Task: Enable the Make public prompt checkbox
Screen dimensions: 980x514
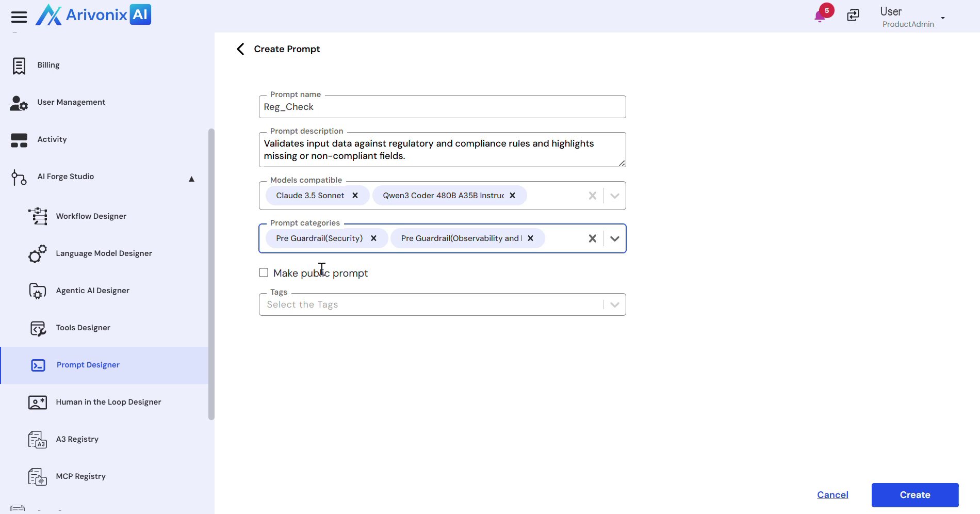Action: pos(264,273)
